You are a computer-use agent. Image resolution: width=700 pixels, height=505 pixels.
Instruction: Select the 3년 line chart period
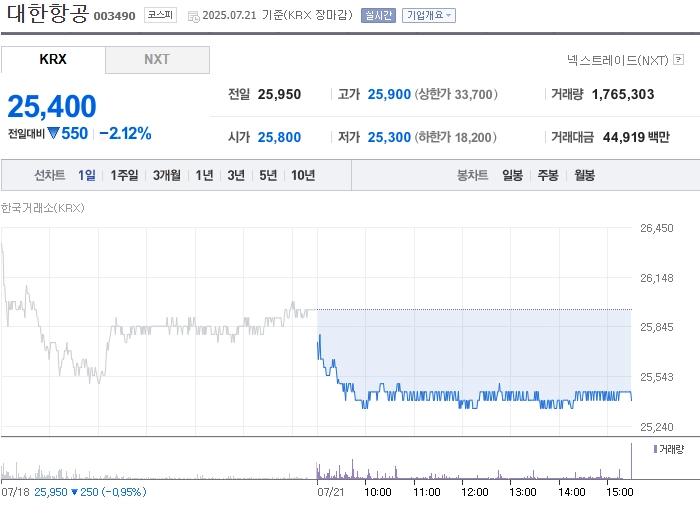pos(236,175)
